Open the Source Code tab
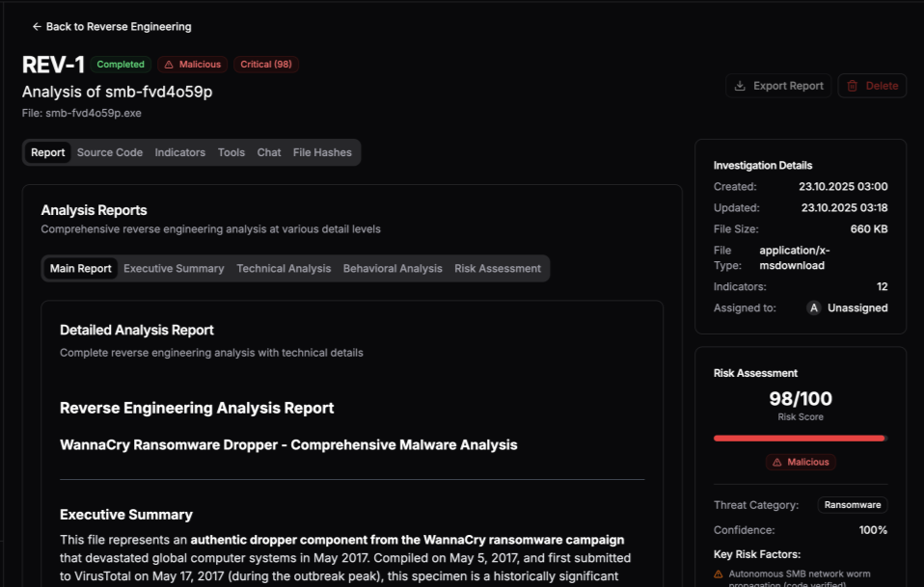Viewport: 924px width, 587px height. pos(110,152)
